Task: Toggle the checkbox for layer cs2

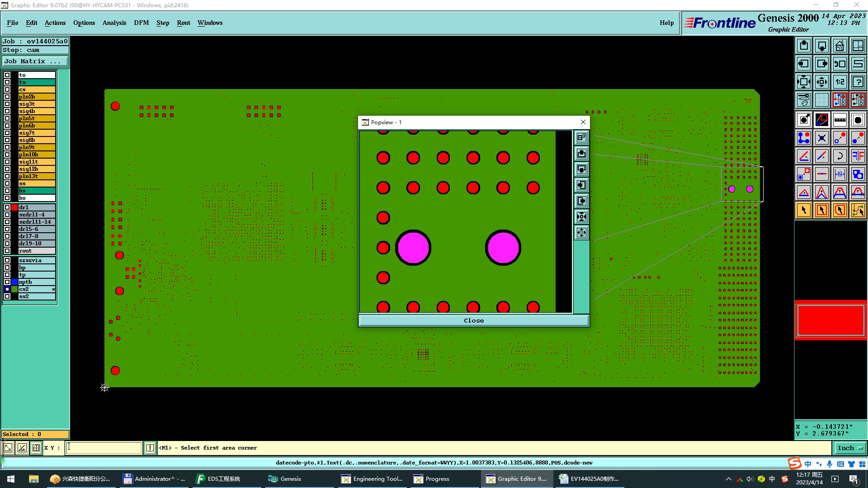Action: click(x=7, y=289)
